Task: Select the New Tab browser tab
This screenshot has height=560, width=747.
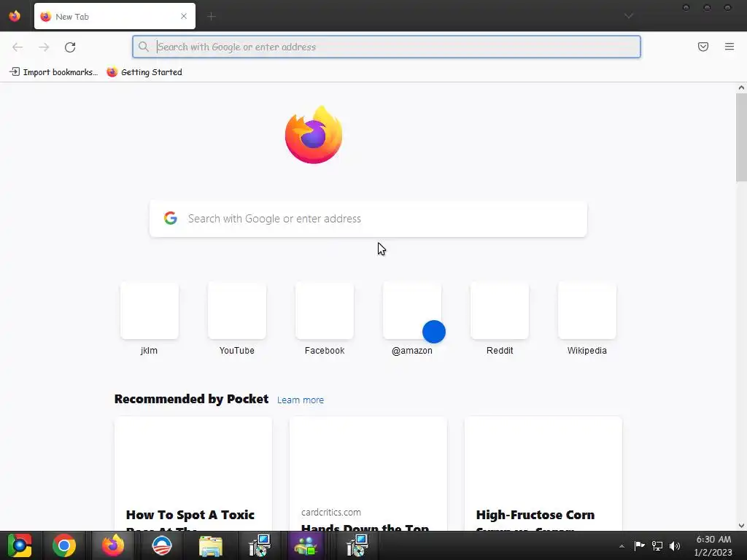Action: pyautogui.click(x=115, y=16)
